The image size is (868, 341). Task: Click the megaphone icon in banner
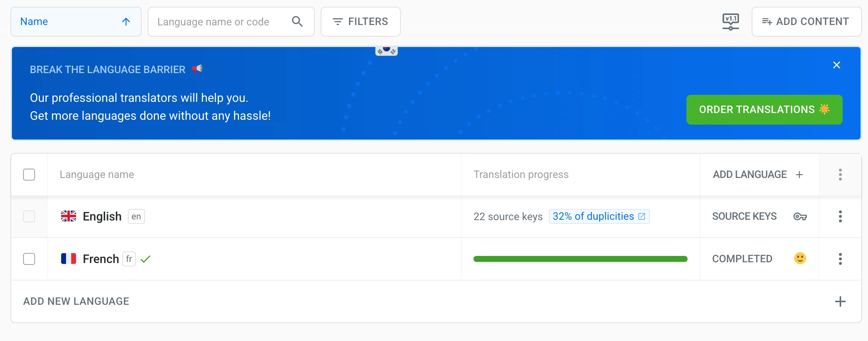[x=197, y=69]
